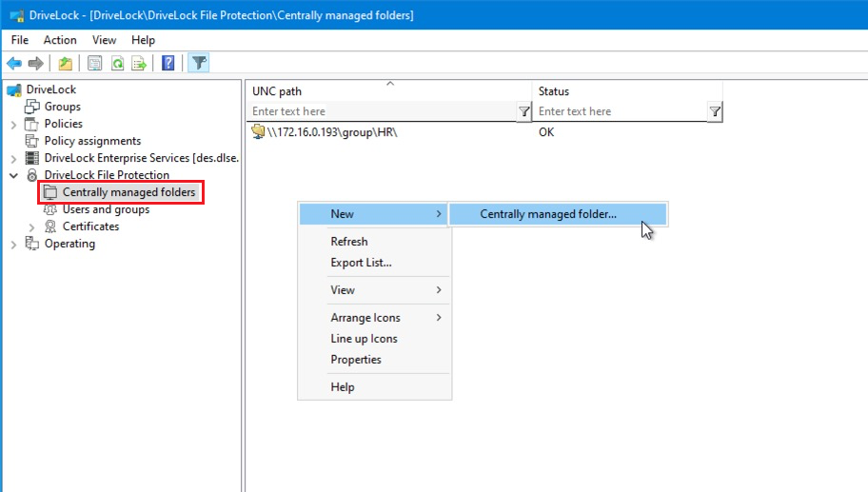868x492 pixels.
Task: Expand the Certificates tree node
Action: point(31,226)
